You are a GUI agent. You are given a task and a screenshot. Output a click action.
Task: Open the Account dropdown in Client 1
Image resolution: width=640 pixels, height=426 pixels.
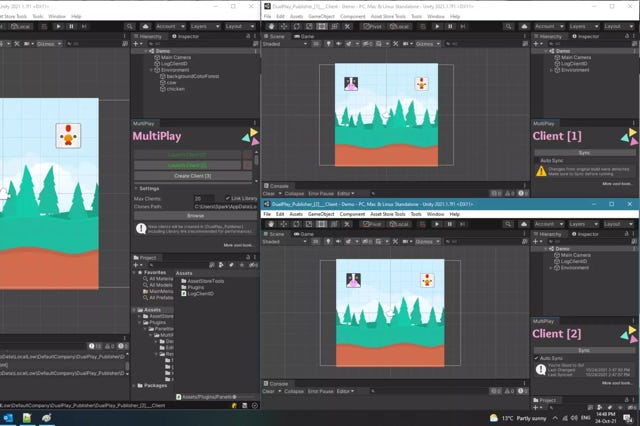pos(549,27)
